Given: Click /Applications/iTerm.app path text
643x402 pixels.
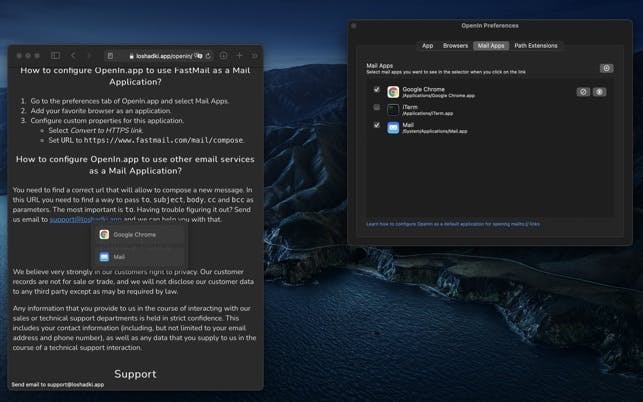Looking at the screenshot, I should (428, 114).
